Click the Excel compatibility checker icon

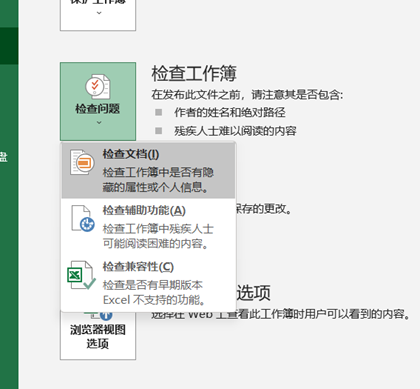tap(81, 275)
